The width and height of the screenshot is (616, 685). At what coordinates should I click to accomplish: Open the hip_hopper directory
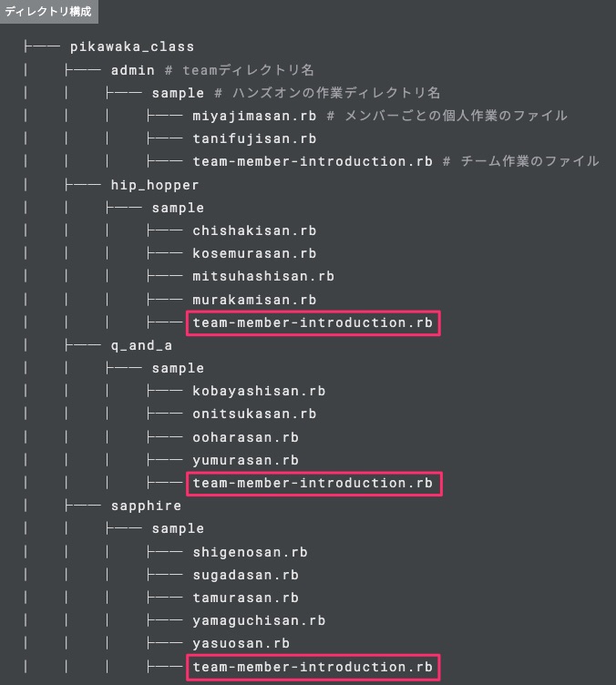point(155,185)
